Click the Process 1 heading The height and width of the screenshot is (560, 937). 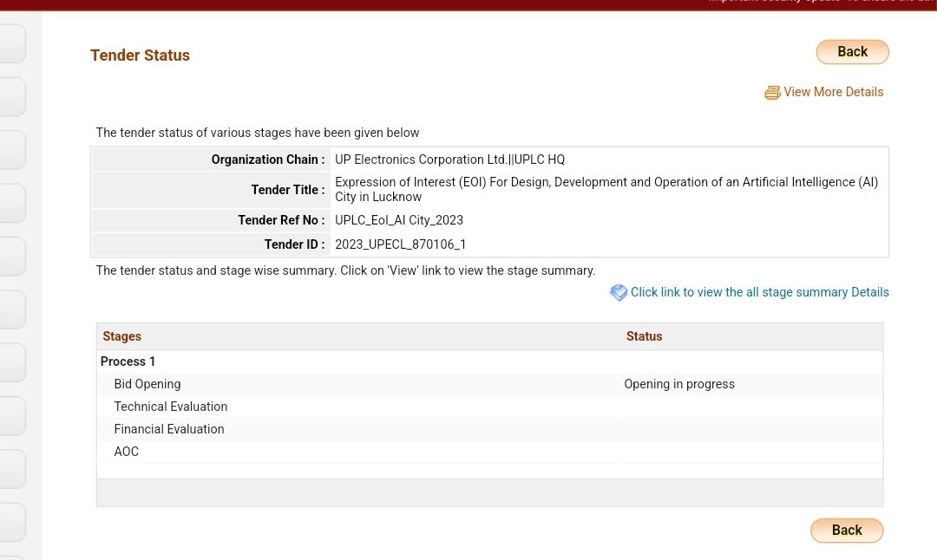[128, 361]
